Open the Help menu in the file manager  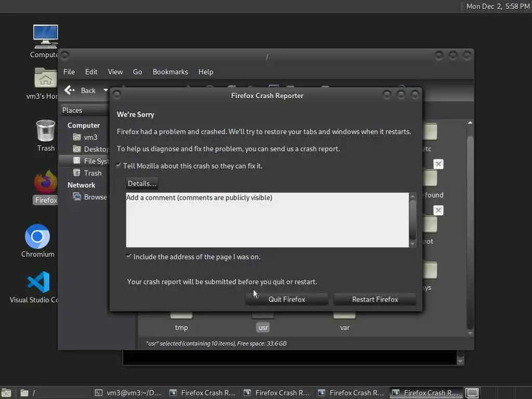click(x=206, y=72)
